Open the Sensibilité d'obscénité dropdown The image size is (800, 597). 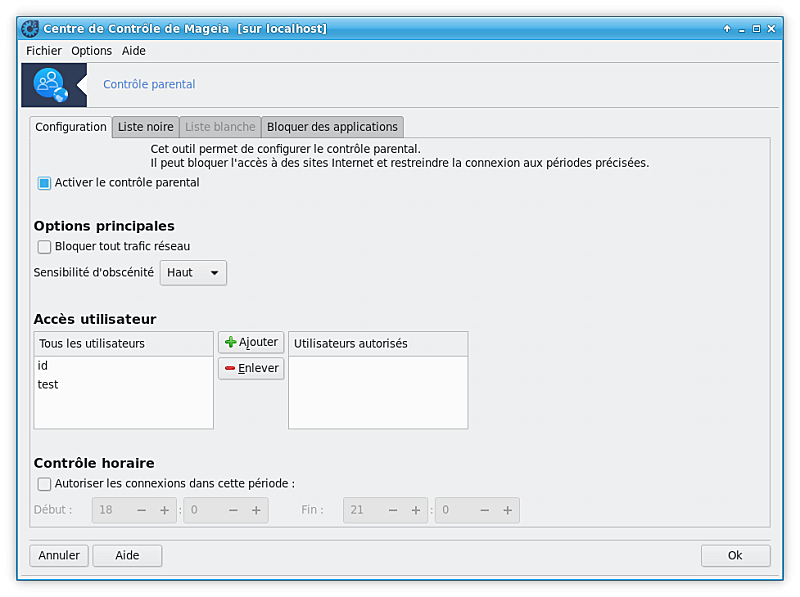193,273
